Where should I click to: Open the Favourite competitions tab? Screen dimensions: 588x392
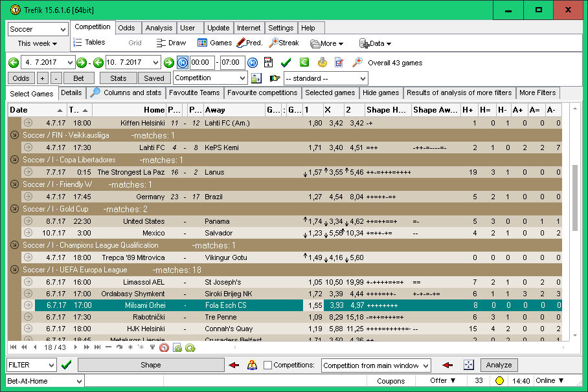click(262, 93)
